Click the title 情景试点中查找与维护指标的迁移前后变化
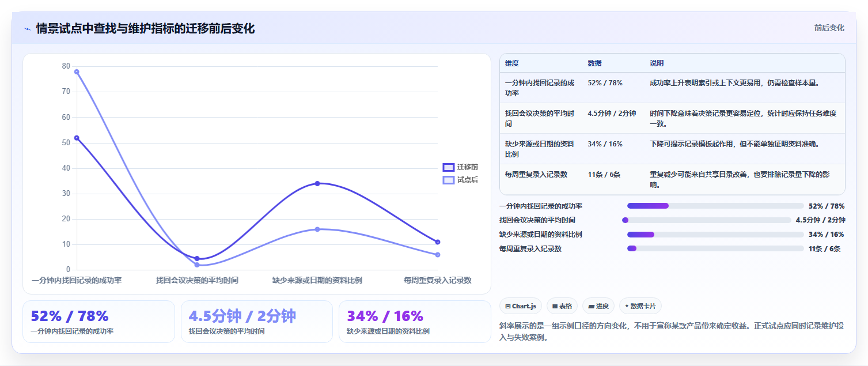Image resolution: width=868 pixels, height=366 pixels. tap(145, 28)
